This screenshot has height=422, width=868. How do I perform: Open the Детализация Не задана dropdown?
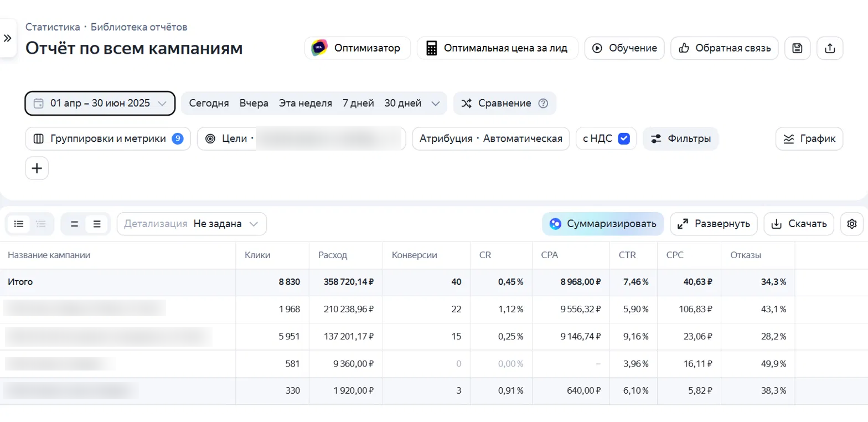(x=192, y=224)
